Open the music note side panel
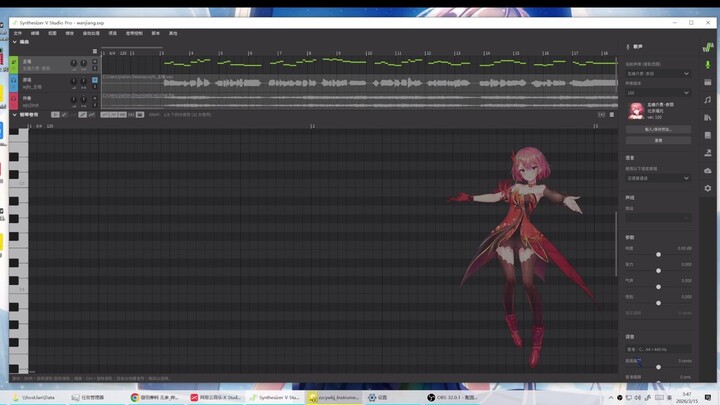Image resolution: width=720 pixels, height=405 pixels. (x=708, y=100)
